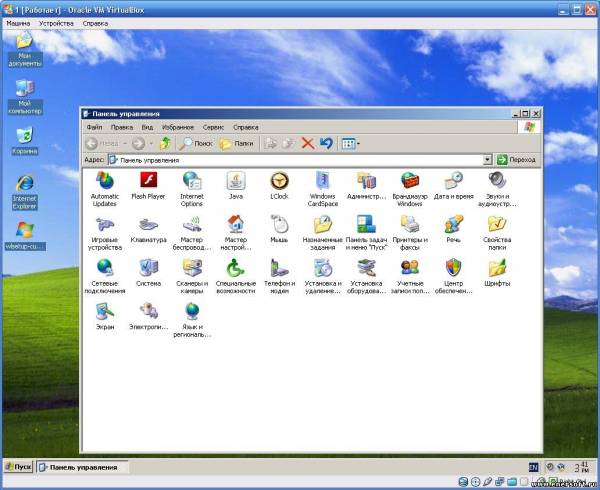This screenshot has width=600, height=490.
Task: Select Корзина recycle bin desktop icon
Action: tap(25, 141)
